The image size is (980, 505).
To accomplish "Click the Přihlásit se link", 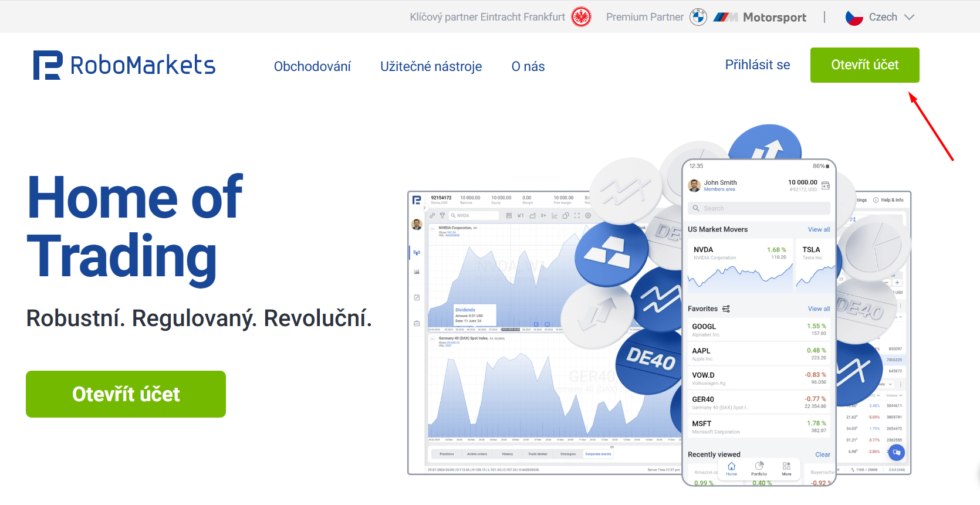I will pos(757,65).
